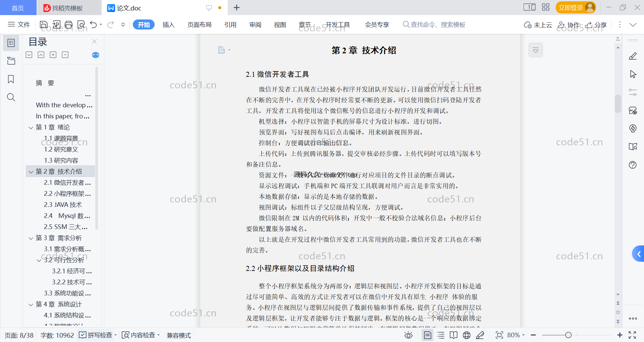The height and width of the screenshot is (342, 644).
Task: Click fit page icon in status bar
Action: click(499, 335)
